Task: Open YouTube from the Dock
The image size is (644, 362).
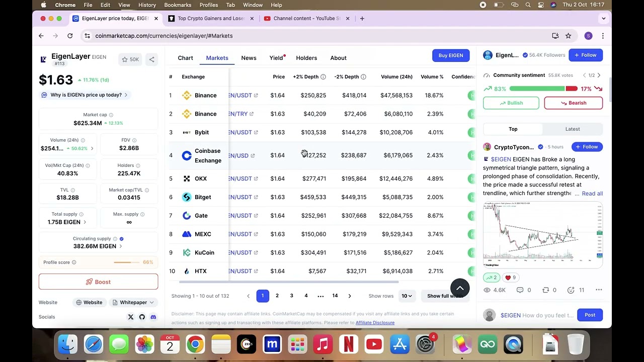Action: [374, 344]
